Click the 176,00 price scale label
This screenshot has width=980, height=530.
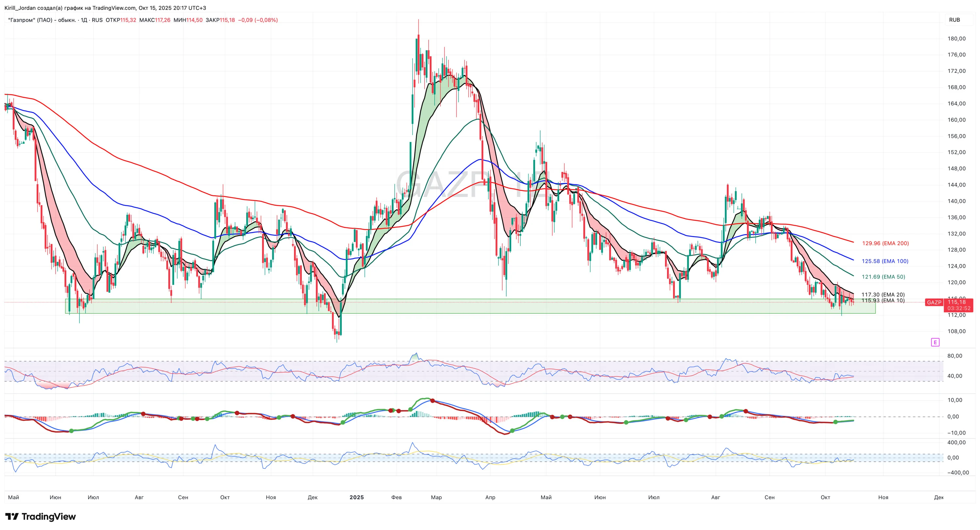click(956, 55)
